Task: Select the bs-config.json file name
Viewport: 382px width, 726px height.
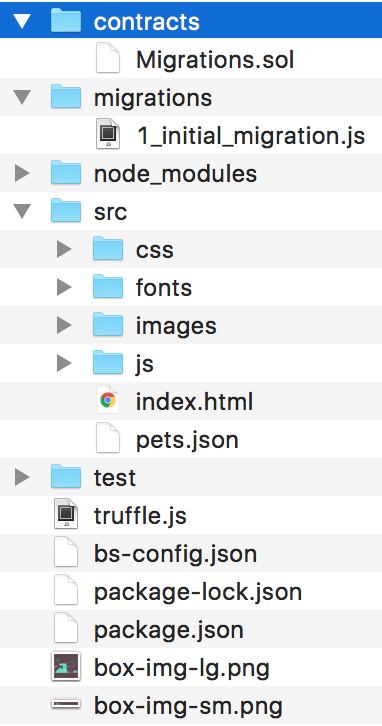Action: (175, 553)
